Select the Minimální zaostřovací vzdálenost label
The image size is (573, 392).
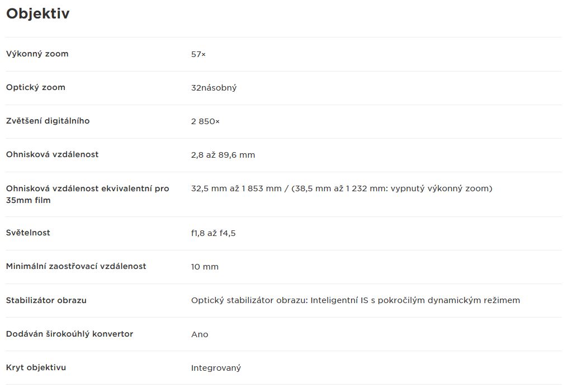click(76, 266)
